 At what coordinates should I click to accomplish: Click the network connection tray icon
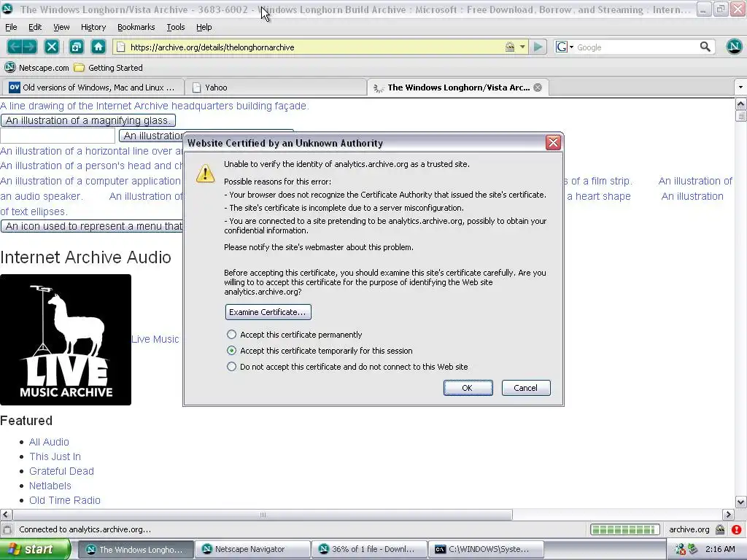click(680, 550)
